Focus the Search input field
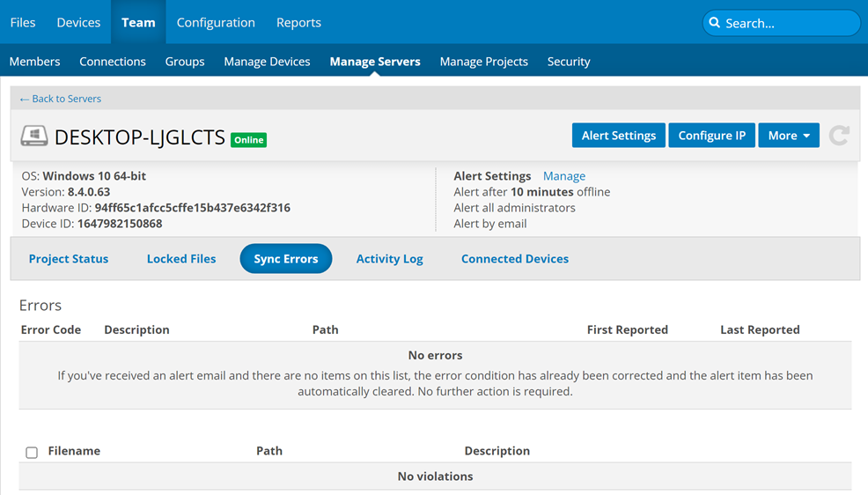Screen dimensions: 868x495 coord(788,23)
